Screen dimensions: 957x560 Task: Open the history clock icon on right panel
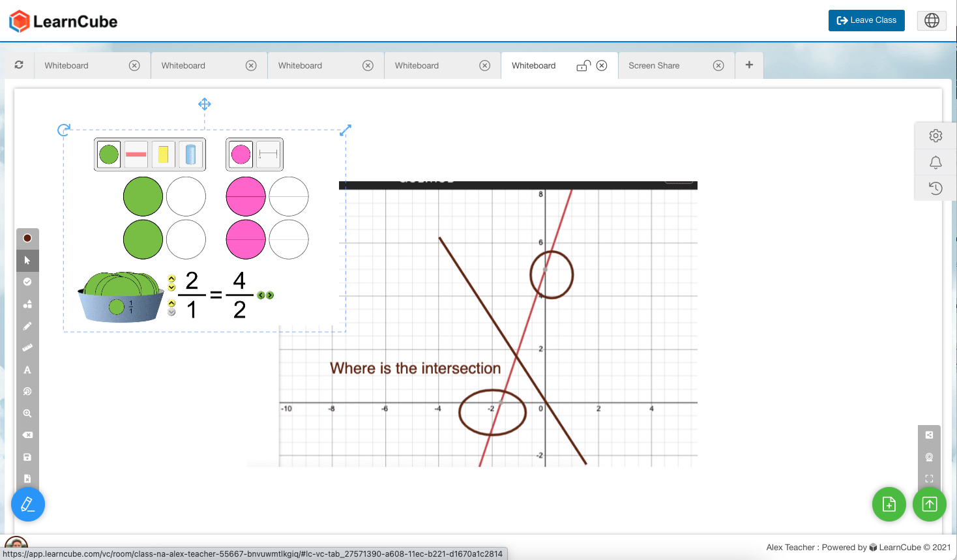(935, 188)
